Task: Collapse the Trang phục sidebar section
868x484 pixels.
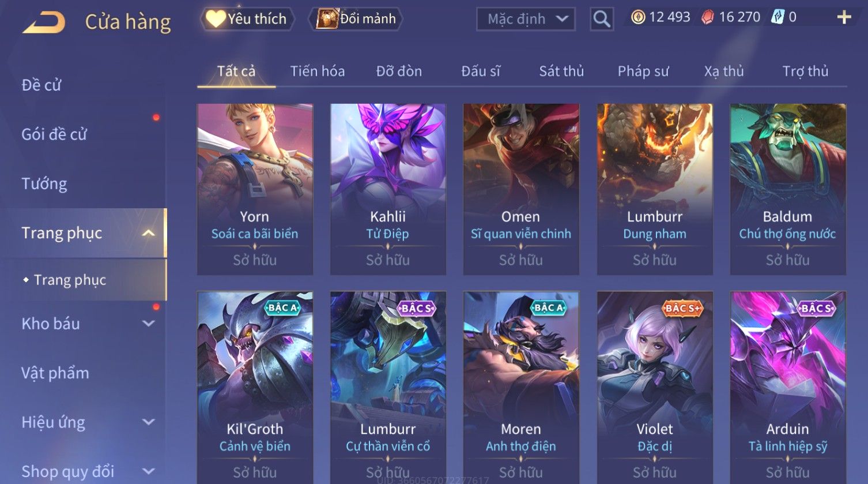Action: (149, 233)
